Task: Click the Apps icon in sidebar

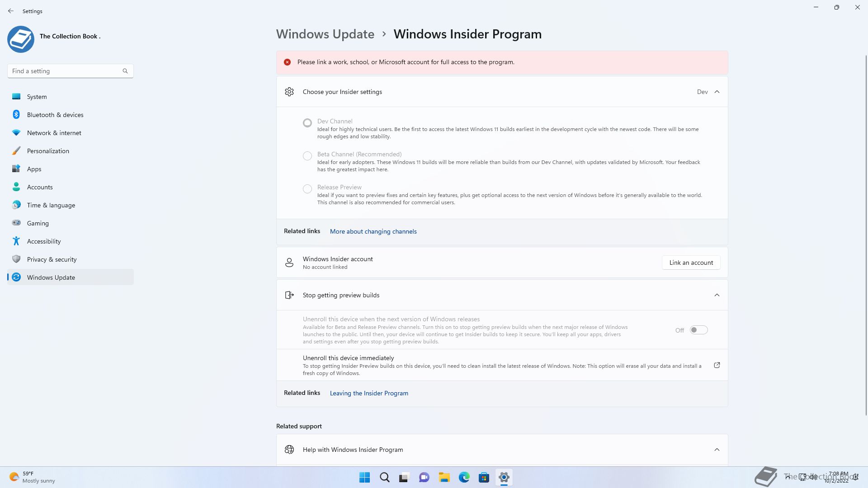Action: (x=16, y=169)
